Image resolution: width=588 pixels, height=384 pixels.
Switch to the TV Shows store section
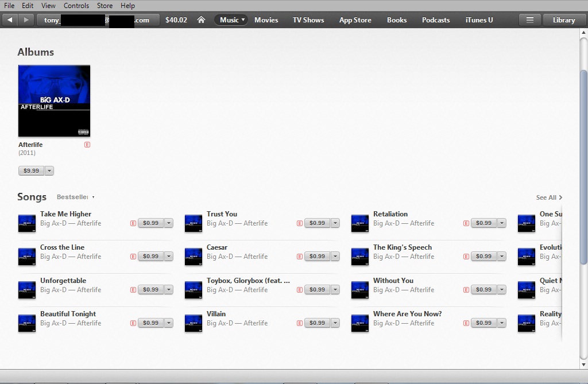(308, 20)
